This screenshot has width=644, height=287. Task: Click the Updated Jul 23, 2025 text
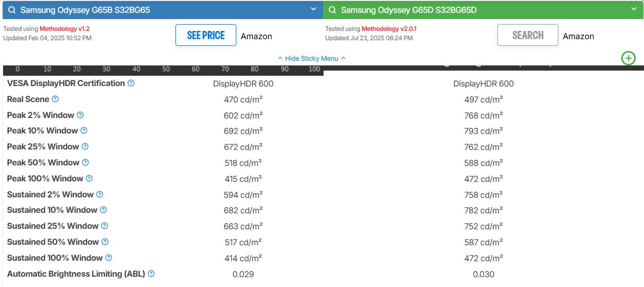tap(369, 38)
